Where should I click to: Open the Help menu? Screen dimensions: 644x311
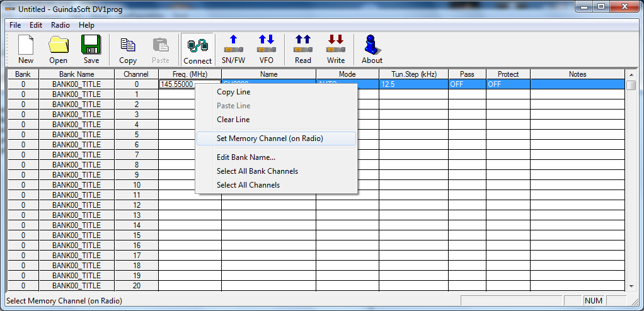point(87,25)
